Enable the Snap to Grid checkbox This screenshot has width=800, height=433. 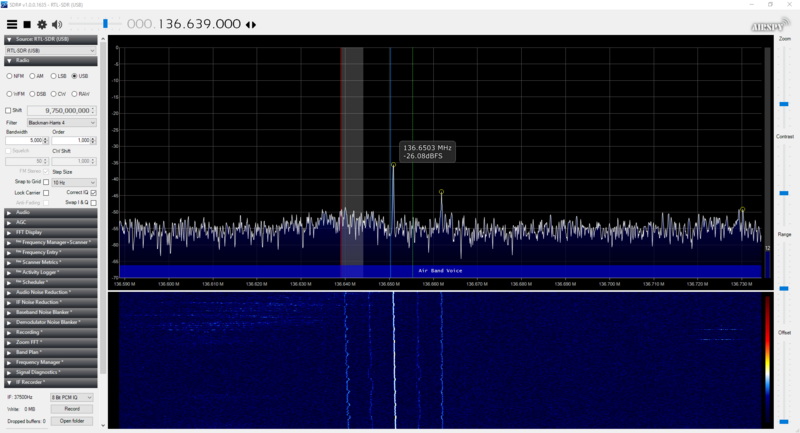46,182
